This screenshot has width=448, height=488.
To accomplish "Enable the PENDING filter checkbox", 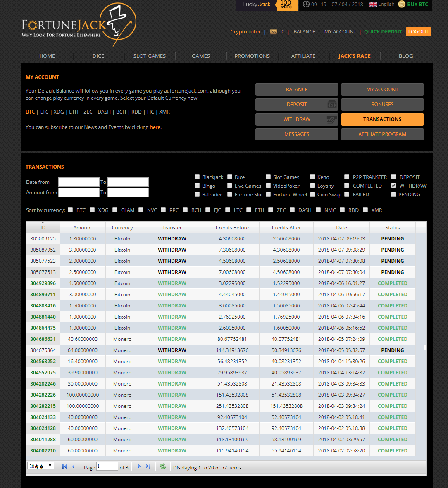I will [x=393, y=194].
